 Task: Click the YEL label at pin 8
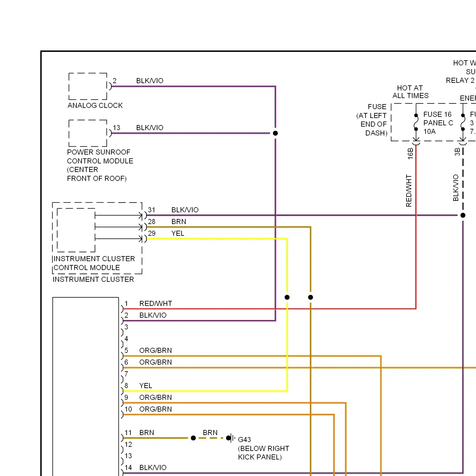[x=146, y=386]
